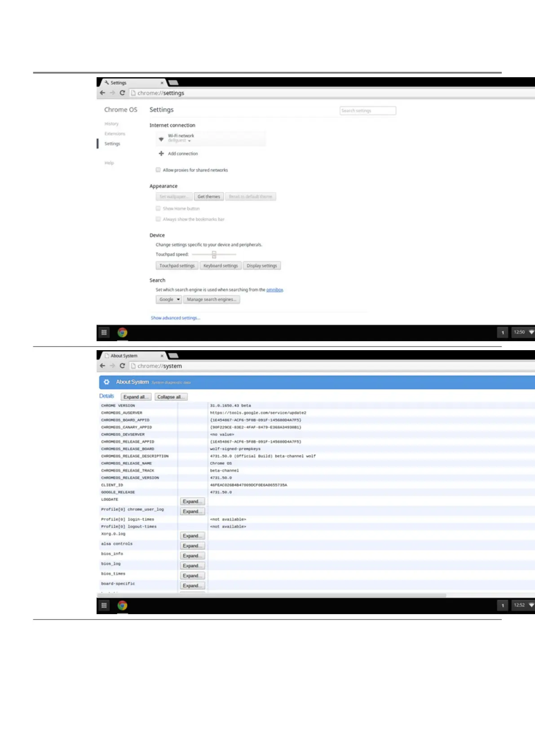This screenshot has width=535, height=756.
Task: Reload the chrome://settings page
Action: pyautogui.click(x=122, y=93)
